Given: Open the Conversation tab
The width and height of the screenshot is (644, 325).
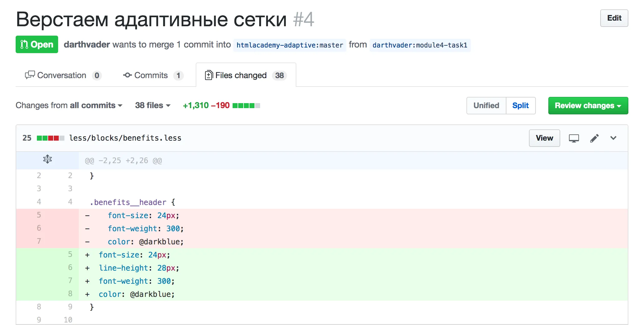Looking at the screenshot, I should tap(62, 75).
